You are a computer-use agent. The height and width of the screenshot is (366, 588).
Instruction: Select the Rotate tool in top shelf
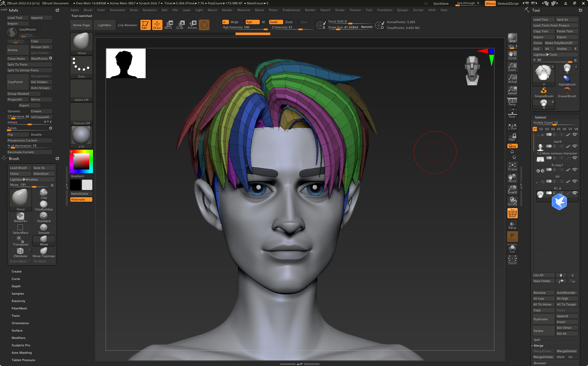click(192, 25)
